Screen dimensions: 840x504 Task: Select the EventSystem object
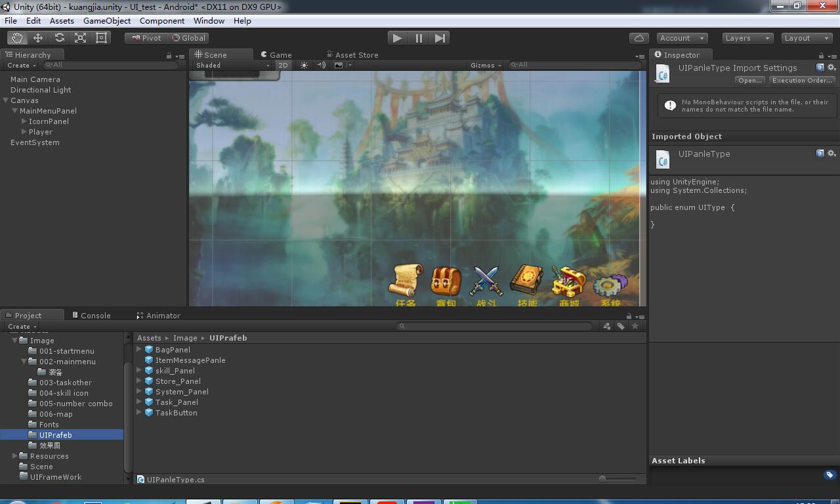coord(35,142)
